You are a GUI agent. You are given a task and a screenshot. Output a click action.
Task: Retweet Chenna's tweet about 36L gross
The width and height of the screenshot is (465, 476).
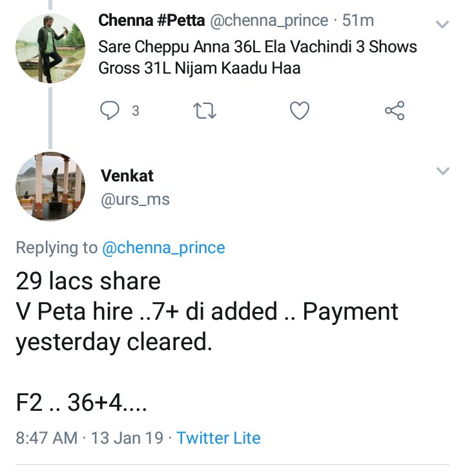pyautogui.click(x=205, y=111)
